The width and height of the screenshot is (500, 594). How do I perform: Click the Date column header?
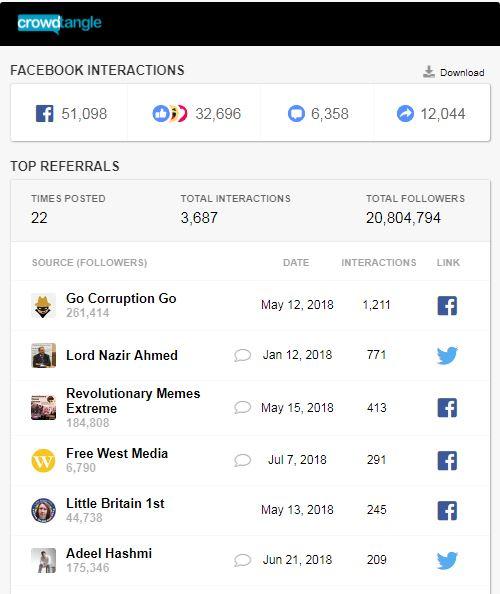pyautogui.click(x=296, y=263)
